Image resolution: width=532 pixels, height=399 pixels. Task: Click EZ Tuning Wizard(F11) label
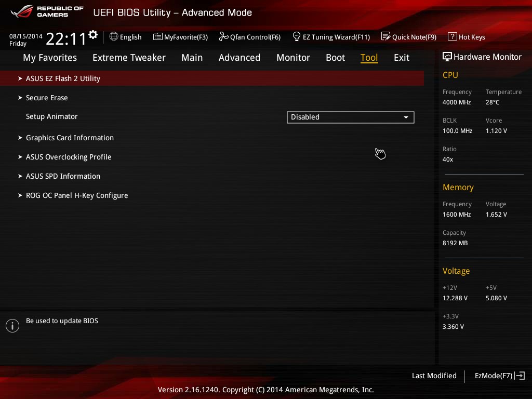click(x=336, y=37)
